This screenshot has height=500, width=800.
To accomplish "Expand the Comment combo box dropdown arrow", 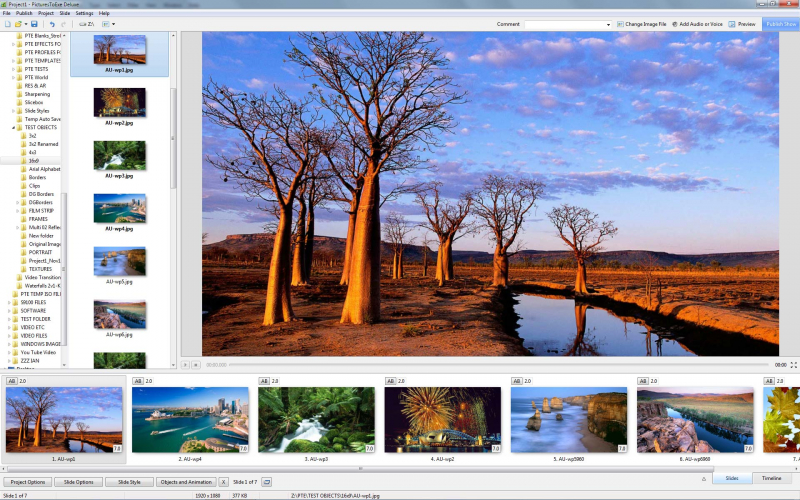I will tap(608, 24).
